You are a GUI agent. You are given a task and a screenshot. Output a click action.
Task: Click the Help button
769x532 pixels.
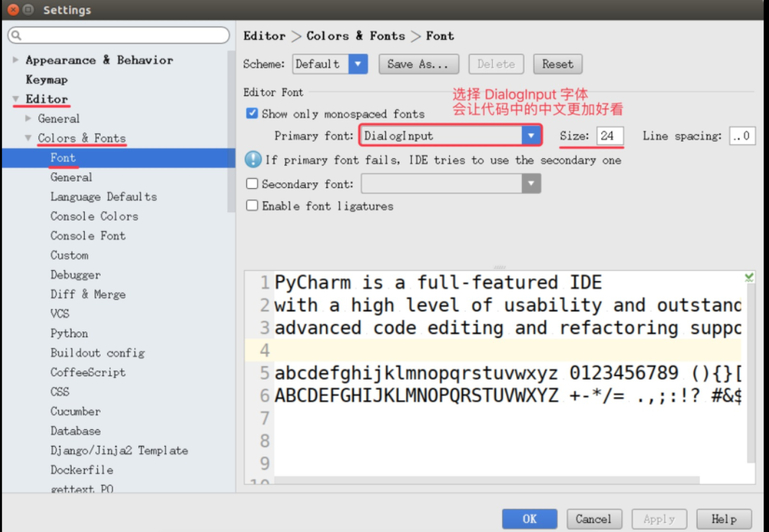[724, 519]
